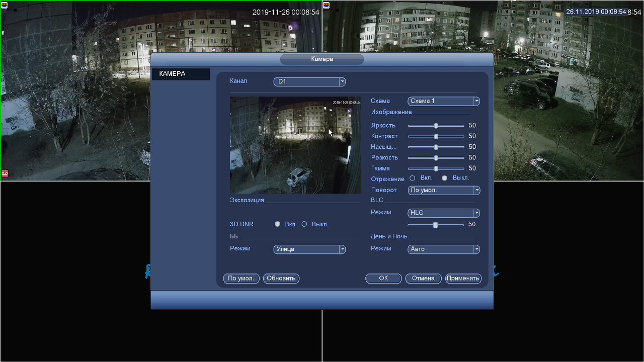Open the BLC Режим dropdown showing HLC

[444, 213]
